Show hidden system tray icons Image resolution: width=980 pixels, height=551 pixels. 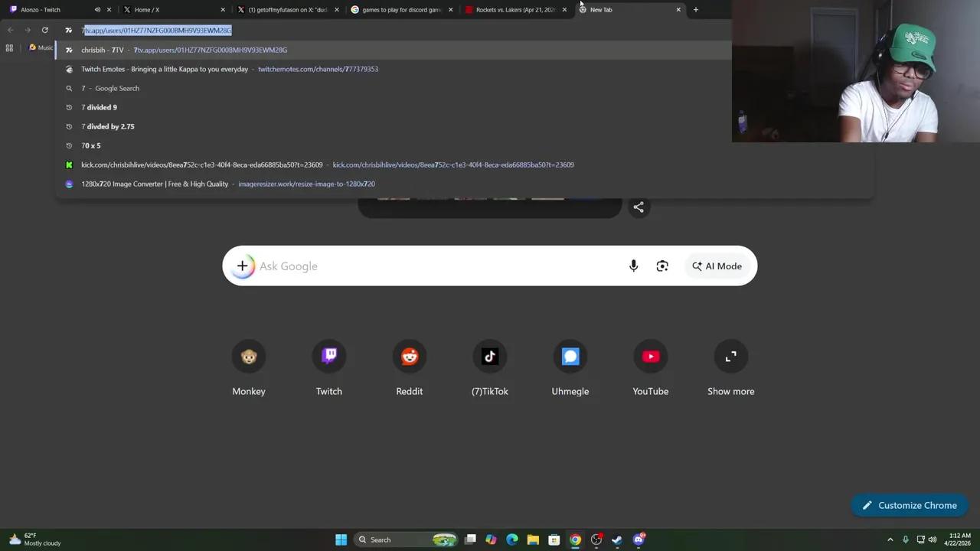pyautogui.click(x=890, y=540)
